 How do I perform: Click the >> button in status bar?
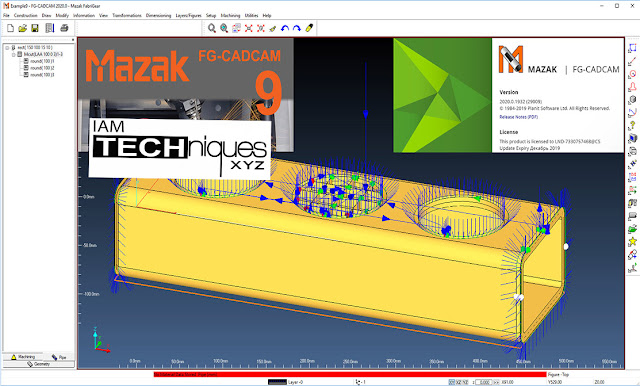pos(496,382)
